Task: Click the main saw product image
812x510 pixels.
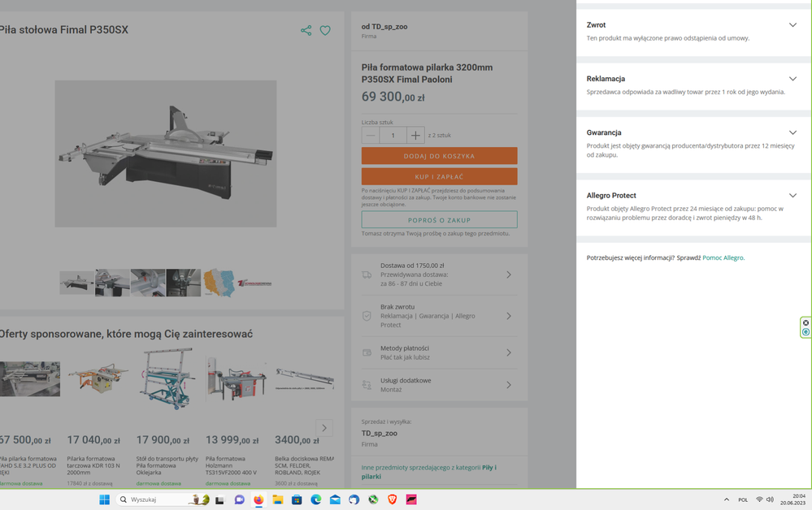Action: [x=166, y=153]
